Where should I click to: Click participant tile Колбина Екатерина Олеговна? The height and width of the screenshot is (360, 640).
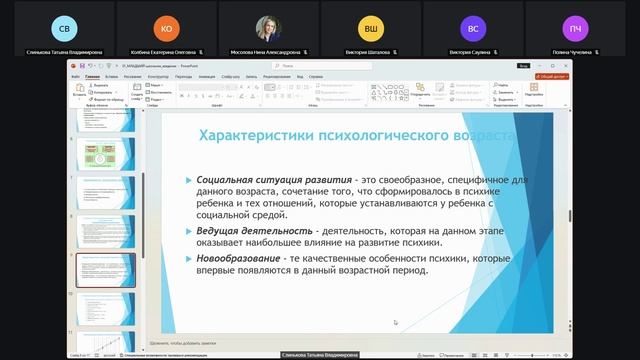coord(167,29)
